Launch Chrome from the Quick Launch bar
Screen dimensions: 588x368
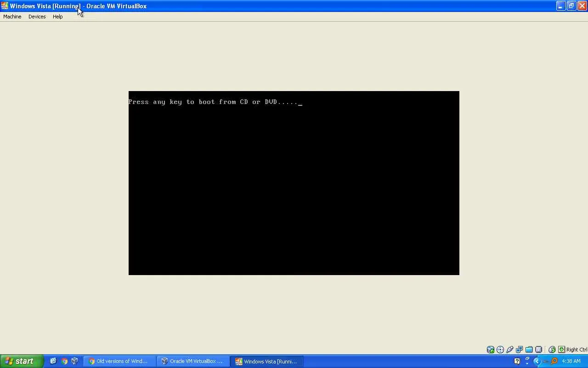click(64, 361)
